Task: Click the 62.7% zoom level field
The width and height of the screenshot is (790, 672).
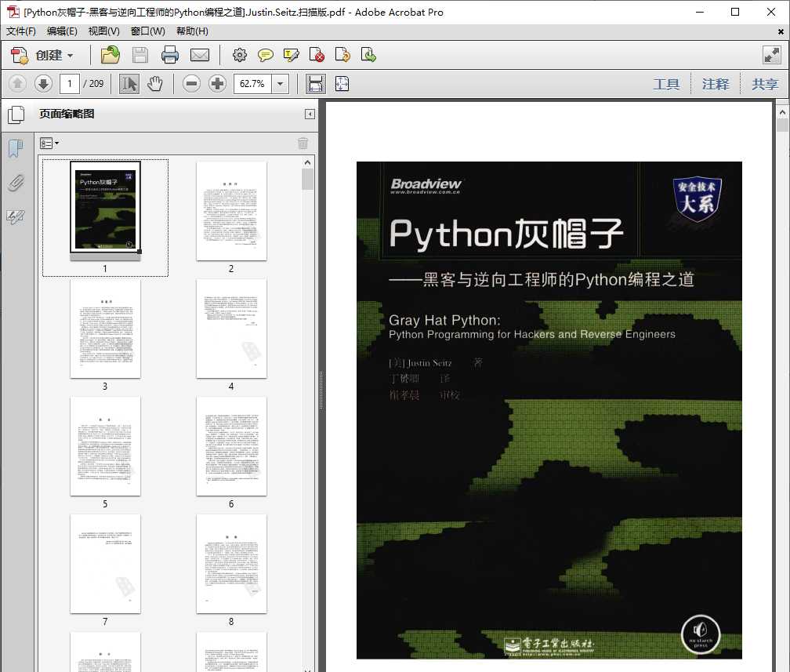Action: (x=253, y=84)
